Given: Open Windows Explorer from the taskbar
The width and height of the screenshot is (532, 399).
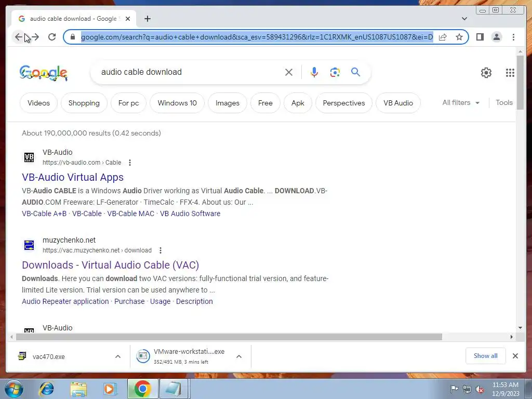Looking at the screenshot, I should (78, 389).
